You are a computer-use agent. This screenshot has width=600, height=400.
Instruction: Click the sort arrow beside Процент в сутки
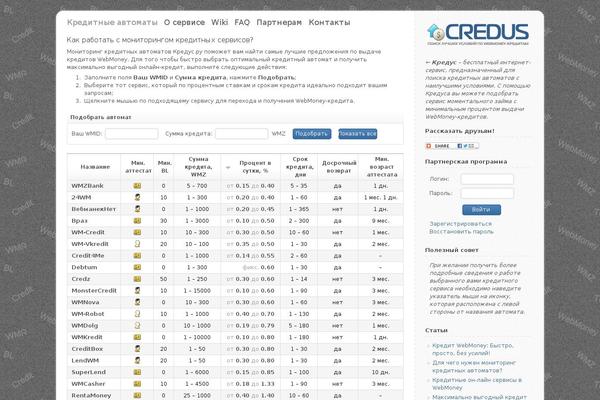[228, 167]
